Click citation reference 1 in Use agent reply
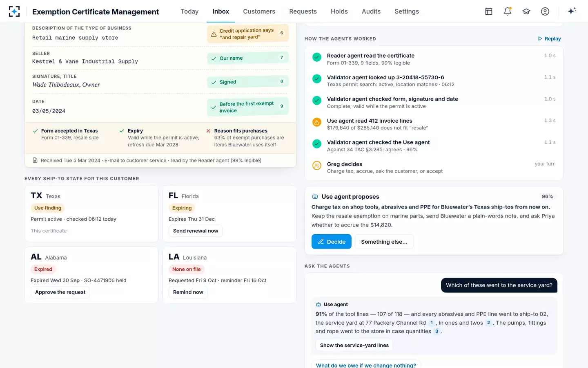This screenshot has height=368, width=588. click(x=432, y=323)
